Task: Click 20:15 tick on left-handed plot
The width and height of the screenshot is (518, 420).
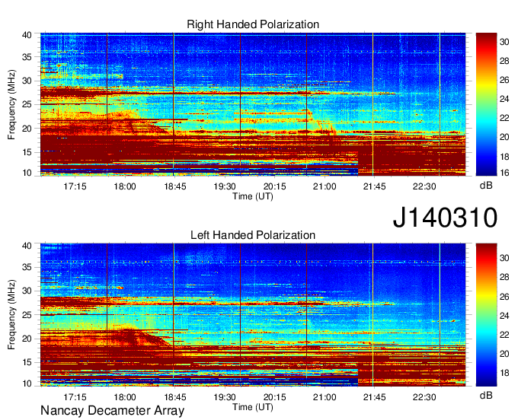Action: [275, 397]
